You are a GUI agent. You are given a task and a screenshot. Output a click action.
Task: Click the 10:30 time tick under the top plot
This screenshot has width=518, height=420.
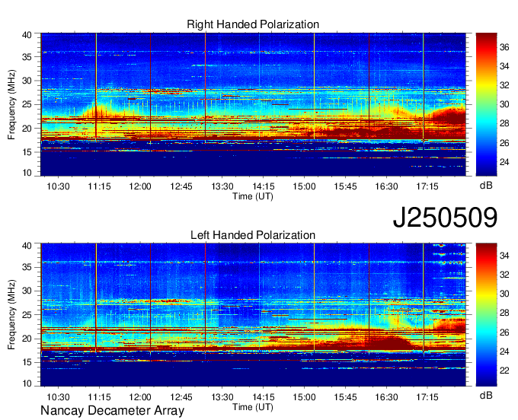[x=58, y=186]
